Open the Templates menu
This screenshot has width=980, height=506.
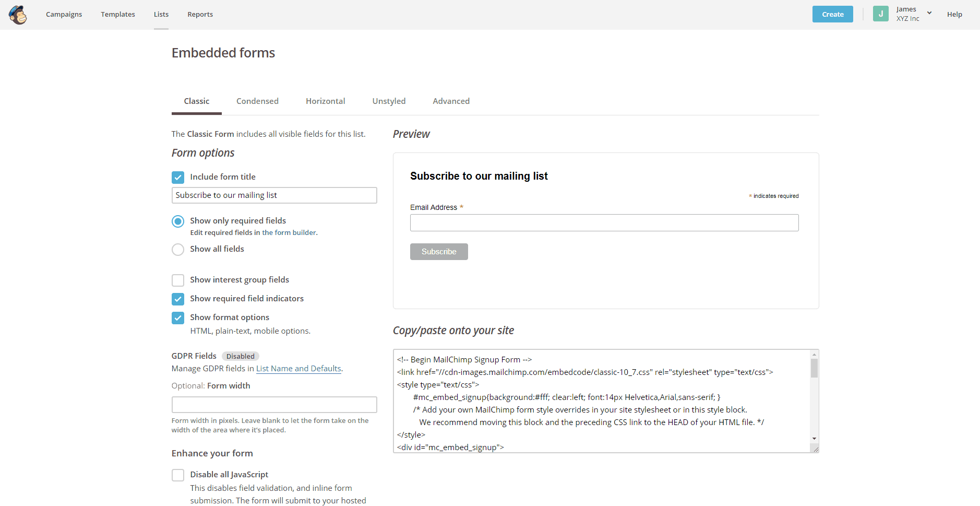tap(118, 15)
